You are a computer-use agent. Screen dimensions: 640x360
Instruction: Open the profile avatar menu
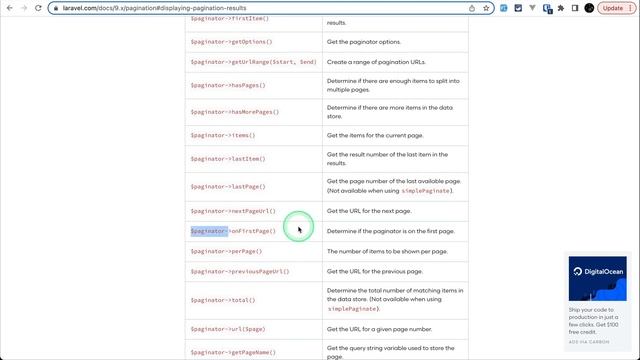click(x=589, y=8)
